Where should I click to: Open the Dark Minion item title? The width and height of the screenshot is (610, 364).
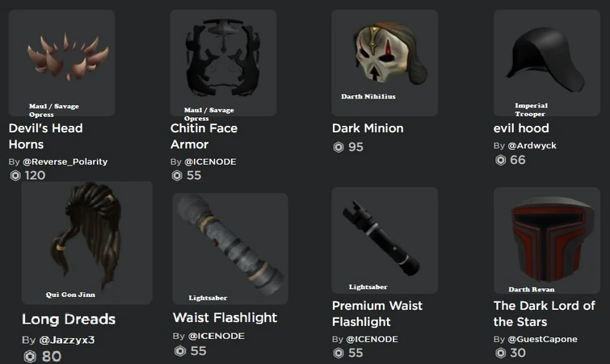tap(368, 128)
